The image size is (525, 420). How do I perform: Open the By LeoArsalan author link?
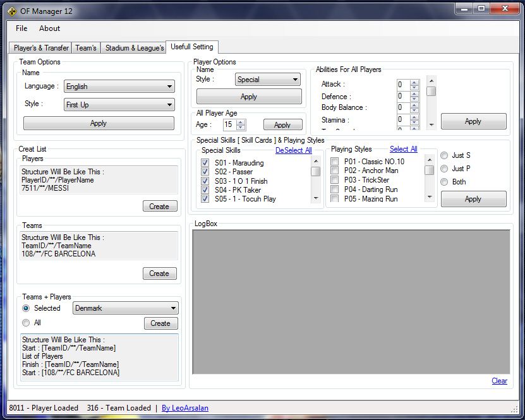coord(185,408)
